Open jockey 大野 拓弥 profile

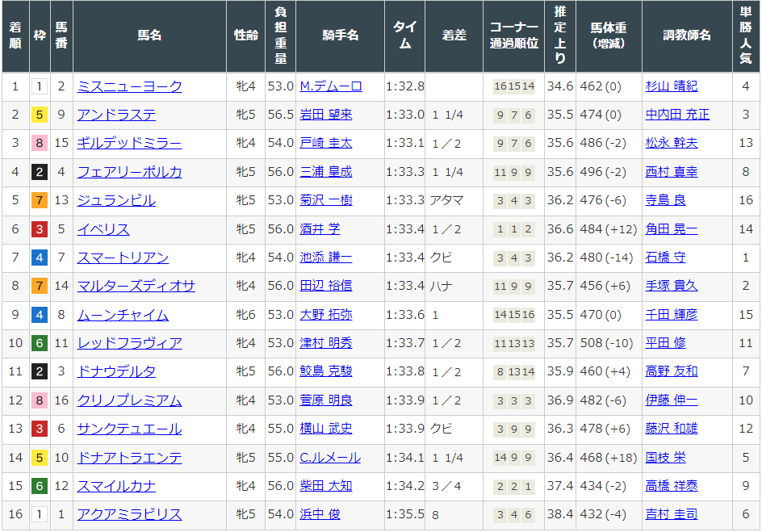point(325,315)
